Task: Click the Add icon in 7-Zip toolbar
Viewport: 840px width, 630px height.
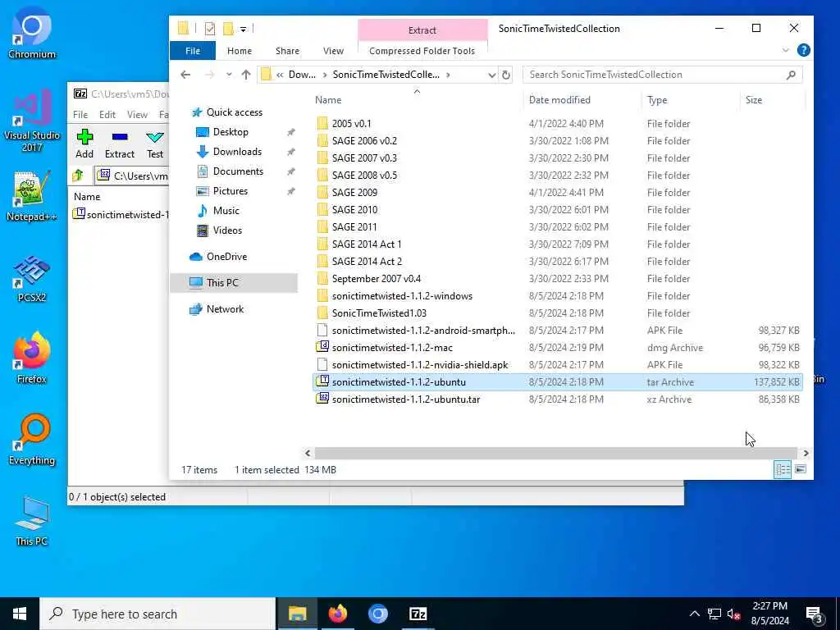Action: [x=84, y=138]
